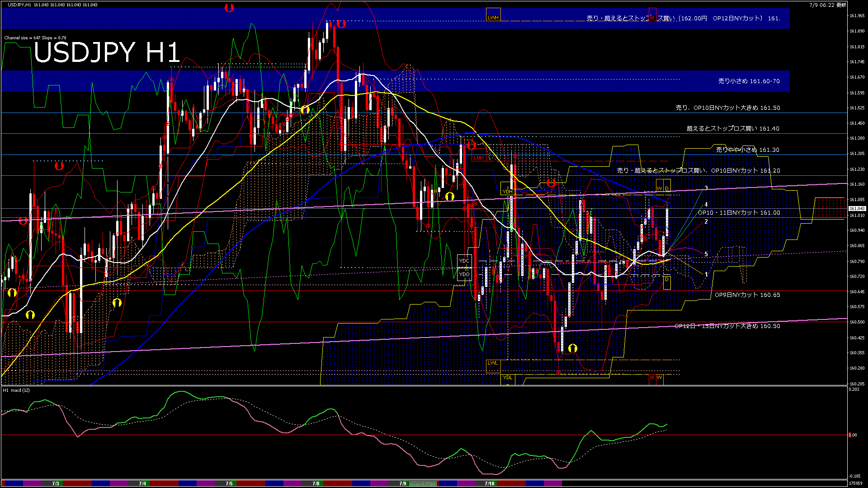The height and width of the screenshot is (488, 868).
Task: Click the current price tag 161.043 on axis
Action: 856,208
